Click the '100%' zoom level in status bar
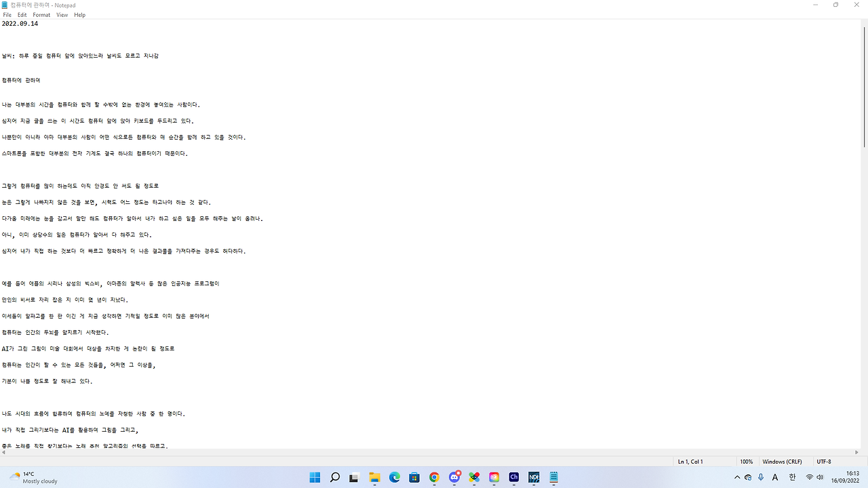Viewport: 868px width, 488px height. coord(746,462)
